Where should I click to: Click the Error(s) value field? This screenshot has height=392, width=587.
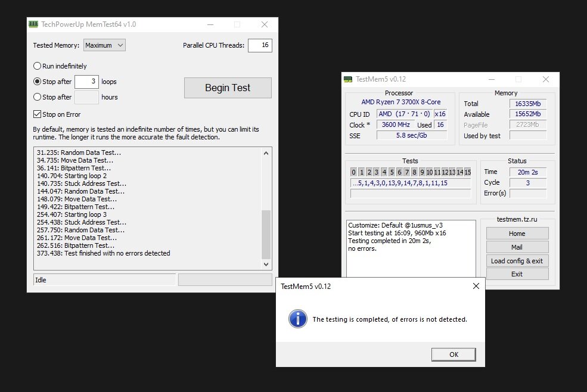527,194
